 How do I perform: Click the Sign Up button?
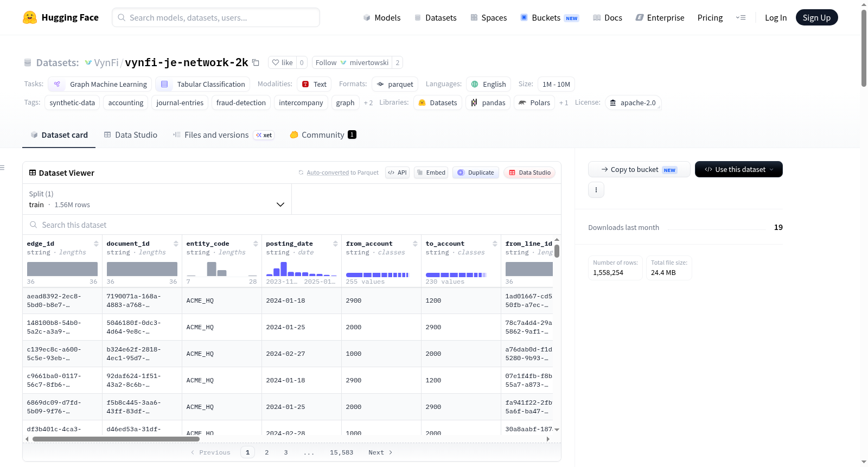point(817,17)
